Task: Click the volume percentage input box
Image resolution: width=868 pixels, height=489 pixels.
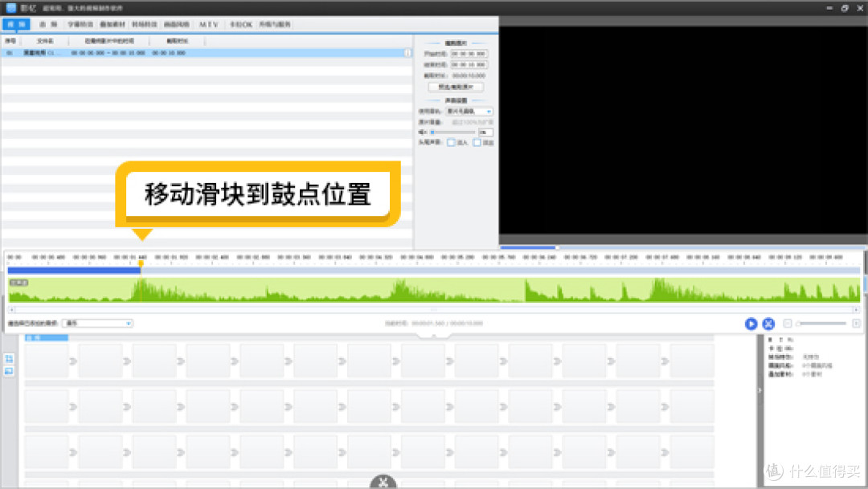Action: coord(485,132)
